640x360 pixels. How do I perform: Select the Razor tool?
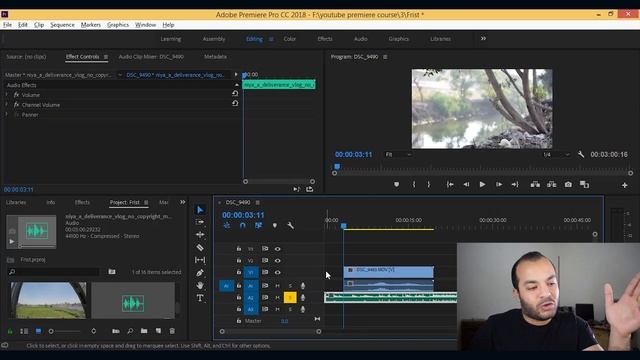click(200, 247)
